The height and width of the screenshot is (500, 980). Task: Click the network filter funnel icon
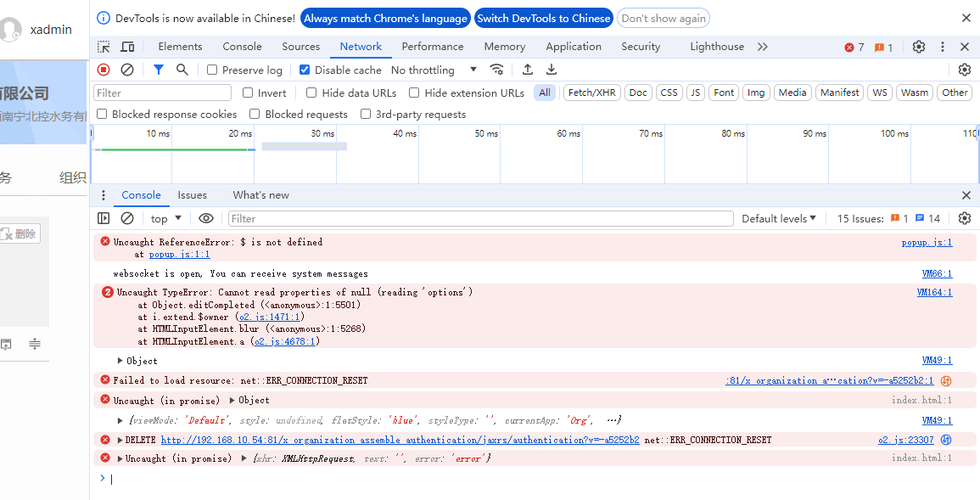point(159,70)
